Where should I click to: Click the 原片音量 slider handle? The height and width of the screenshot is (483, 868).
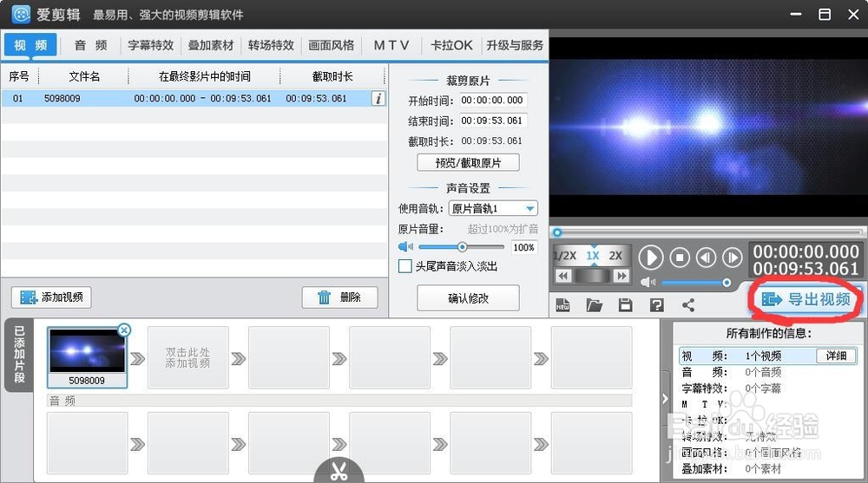point(462,247)
